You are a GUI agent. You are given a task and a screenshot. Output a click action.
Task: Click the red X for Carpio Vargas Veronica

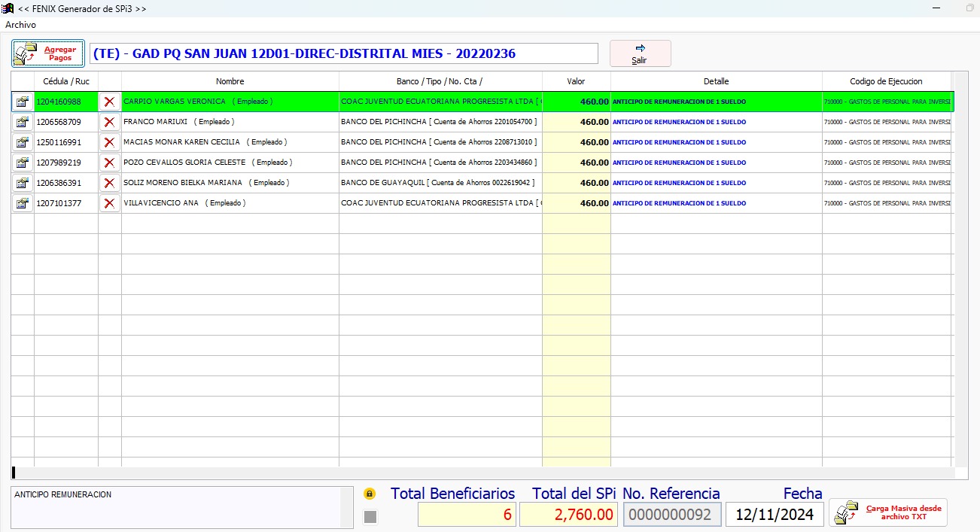pyautogui.click(x=110, y=102)
